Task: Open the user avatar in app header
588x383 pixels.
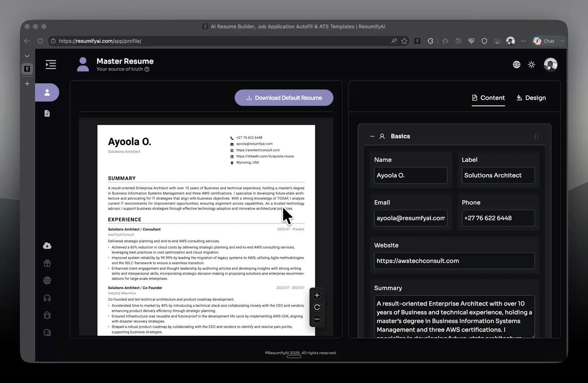Action: coord(551,65)
